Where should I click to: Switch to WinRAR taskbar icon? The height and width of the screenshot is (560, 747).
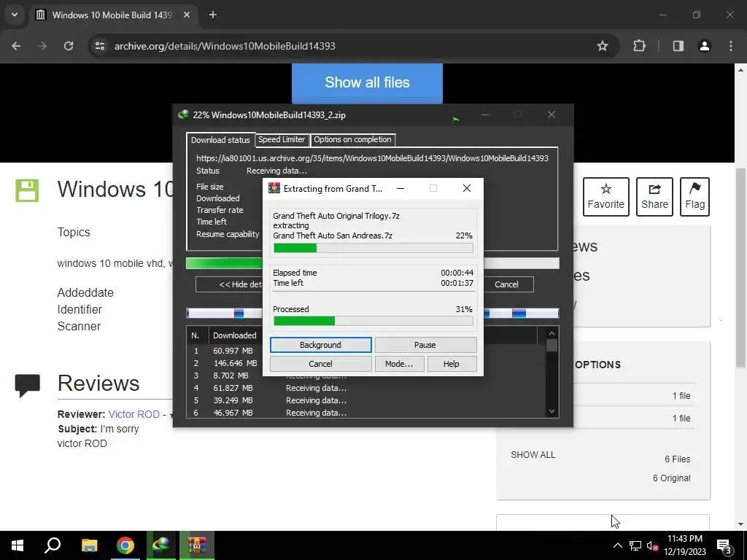tap(197, 545)
